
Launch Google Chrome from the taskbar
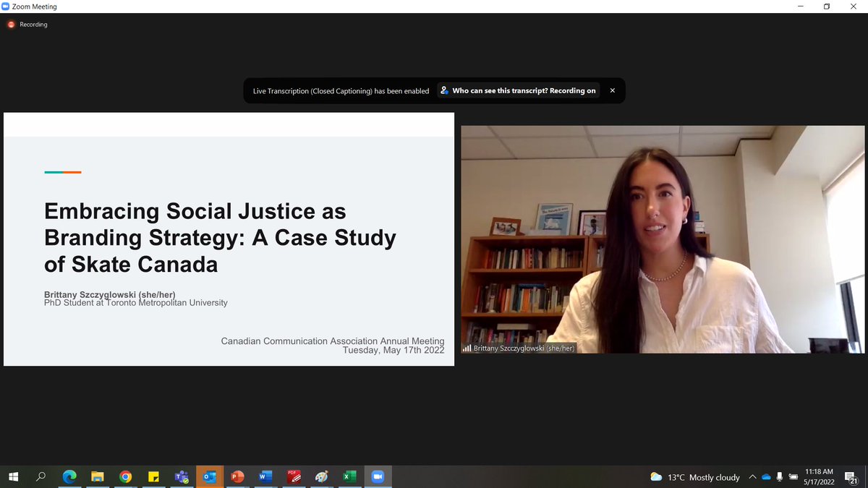125,476
